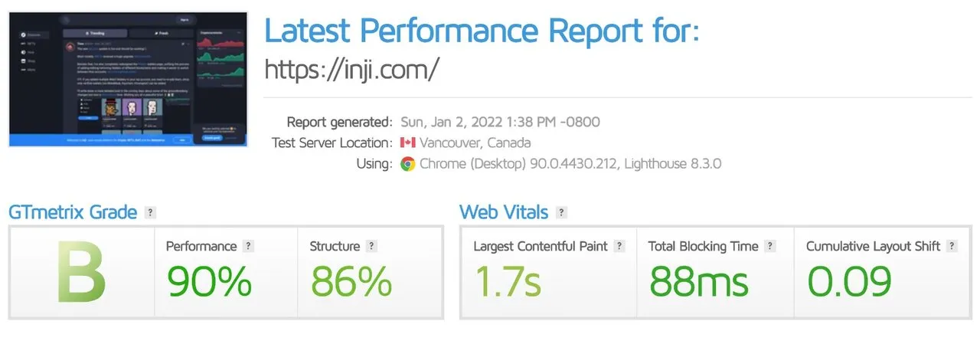The image size is (980, 341).
Task: Click the Canada flag icon
Action: [x=407, y=143]
